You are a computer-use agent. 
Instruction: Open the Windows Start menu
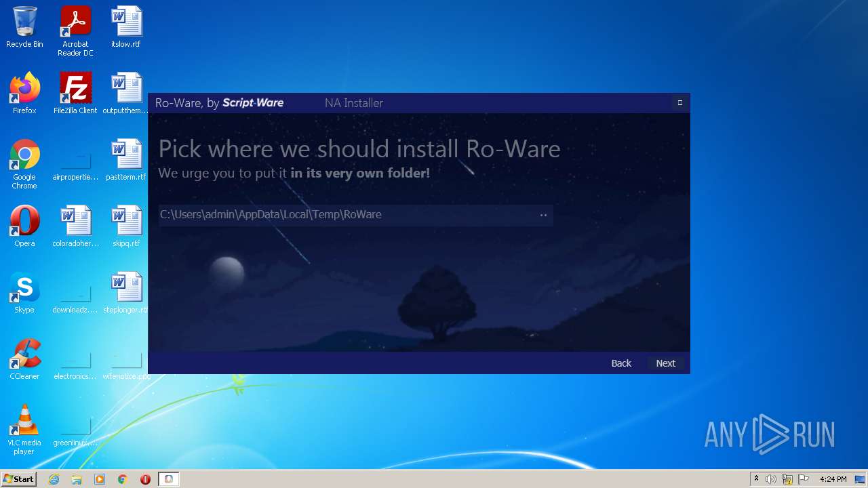(x=18, y=479)
